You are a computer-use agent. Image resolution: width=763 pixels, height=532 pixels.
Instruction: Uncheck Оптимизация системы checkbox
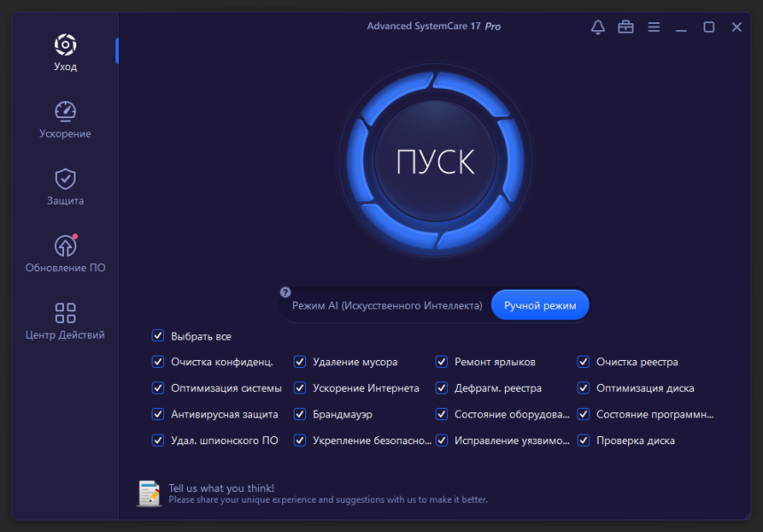[x=158, y=388]
